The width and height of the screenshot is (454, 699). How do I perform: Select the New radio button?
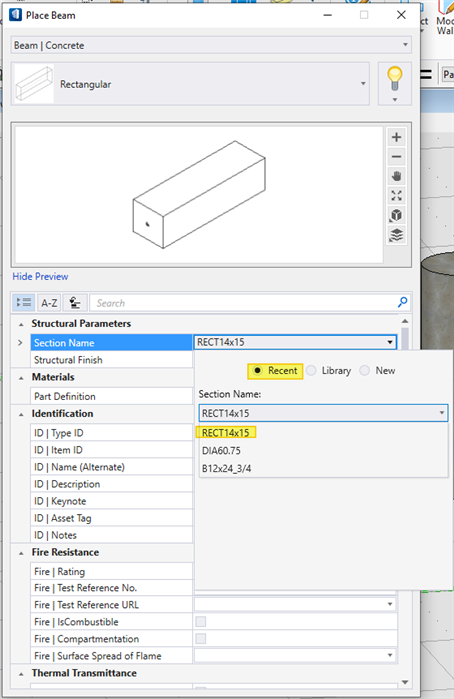[378, 370]
